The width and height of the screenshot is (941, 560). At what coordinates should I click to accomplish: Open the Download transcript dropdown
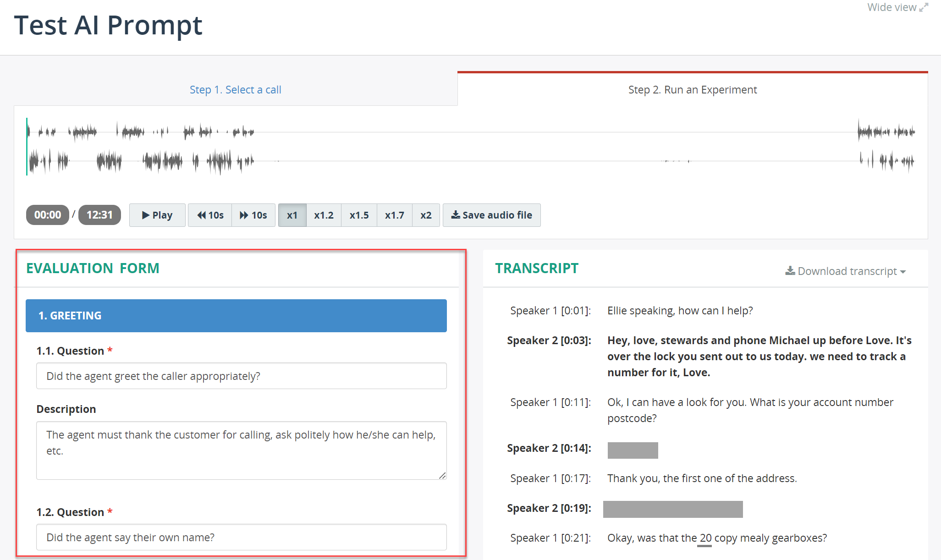(x=846, y=271)
